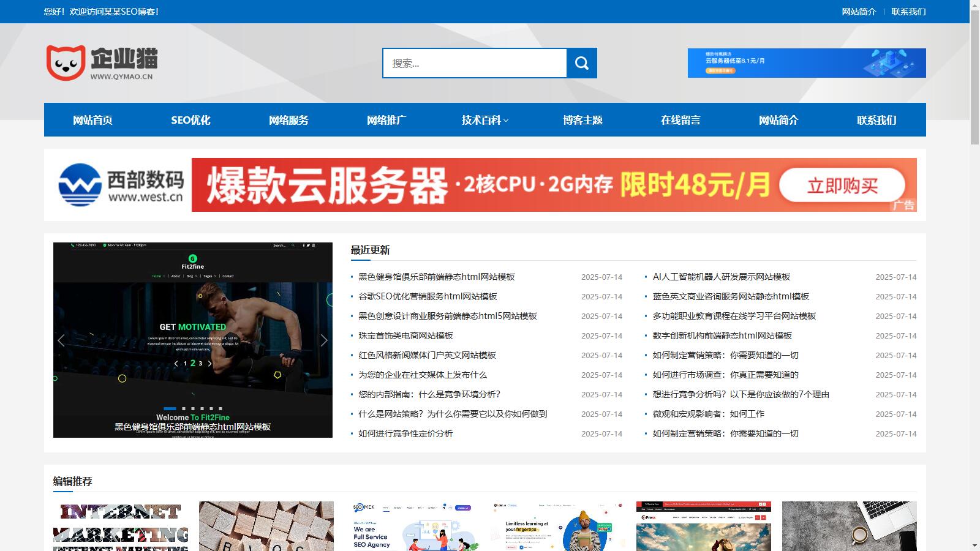Viewport: 980px width, 551px height.
Task: Go to 在线留言 page
Action: tap(680, 120)
